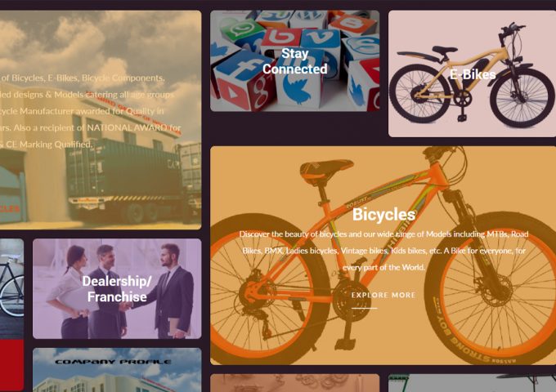This screenshot has width=556, height=392.
Task: Click the about tile with container truck
Action: (101, 120)
